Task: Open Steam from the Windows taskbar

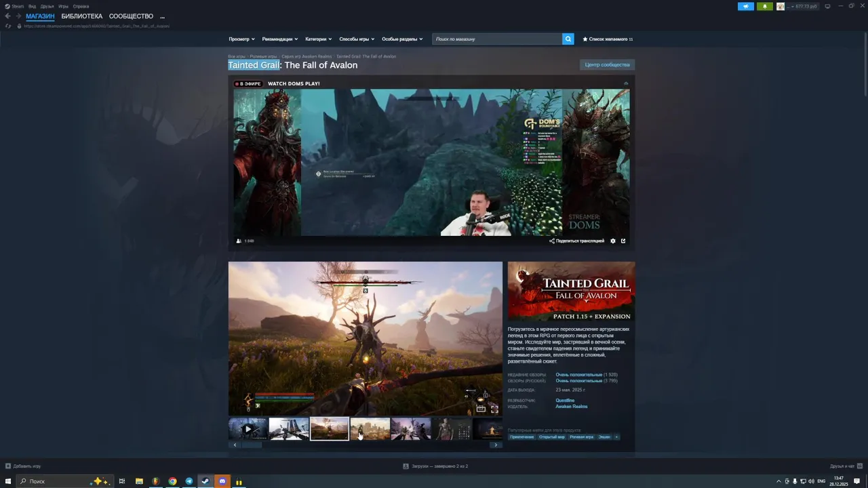Action: click(205, 481)
